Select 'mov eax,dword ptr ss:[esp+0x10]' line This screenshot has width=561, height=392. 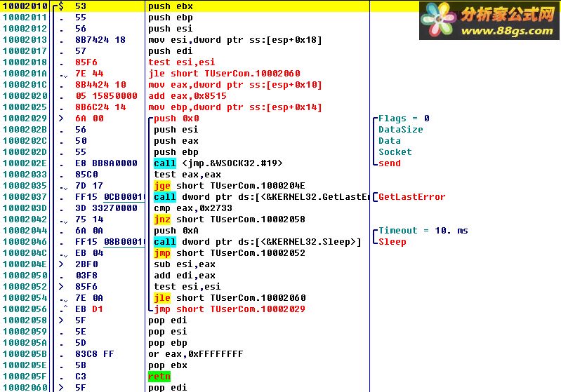[x=235, y=85]
